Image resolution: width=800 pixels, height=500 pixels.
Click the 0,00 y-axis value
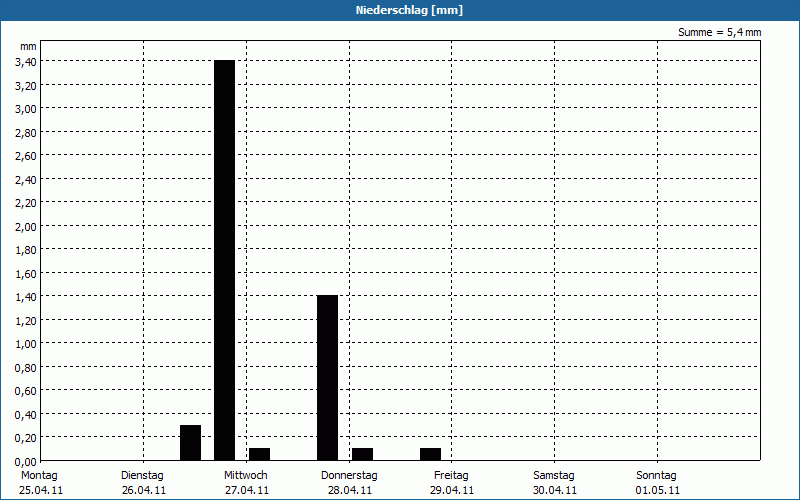coord(26,461)
